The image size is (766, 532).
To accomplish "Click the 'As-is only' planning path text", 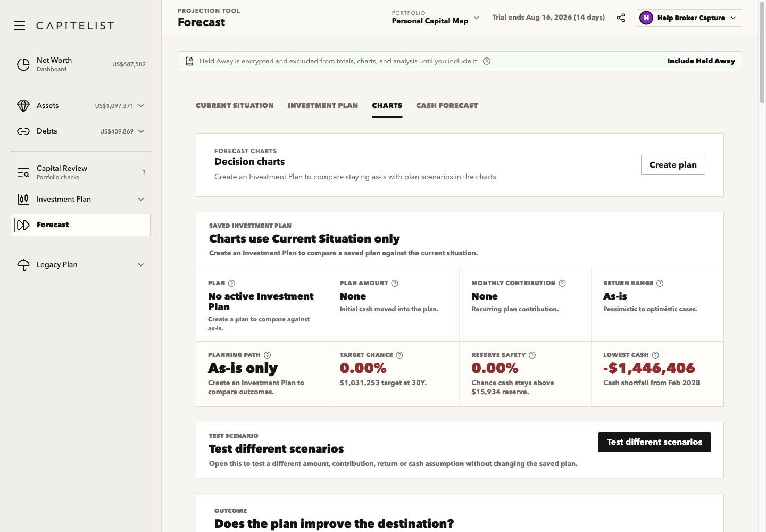I will pos(243,368).
